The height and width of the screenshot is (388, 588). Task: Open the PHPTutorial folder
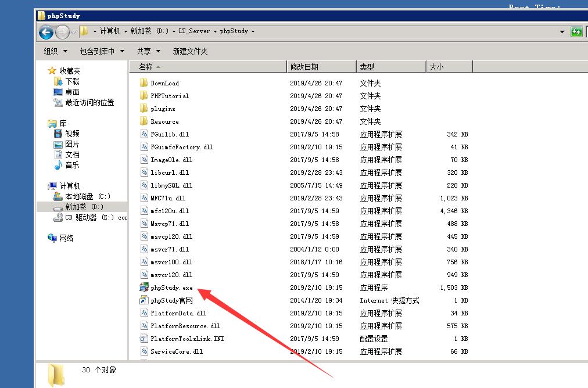169,96
